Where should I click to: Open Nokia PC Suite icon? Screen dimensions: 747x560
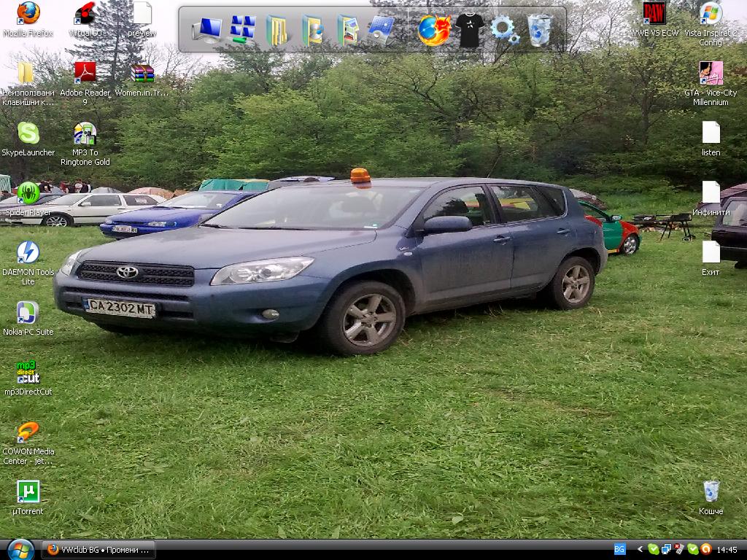click(x=28, y=313)
